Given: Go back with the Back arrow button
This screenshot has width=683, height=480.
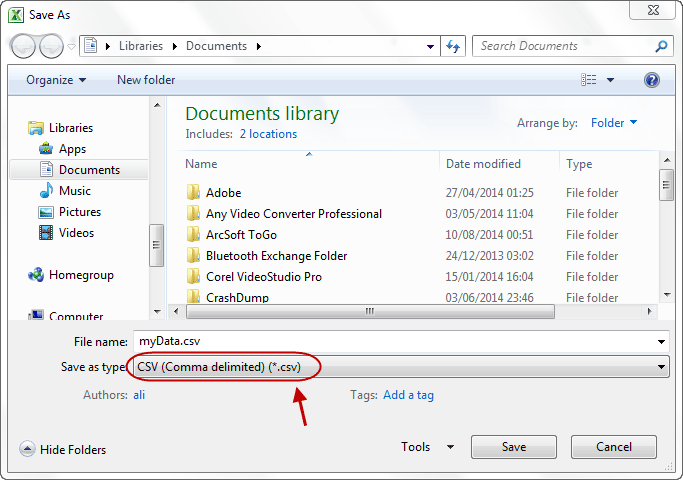Looking at the screenshot, I should (23, 46).
